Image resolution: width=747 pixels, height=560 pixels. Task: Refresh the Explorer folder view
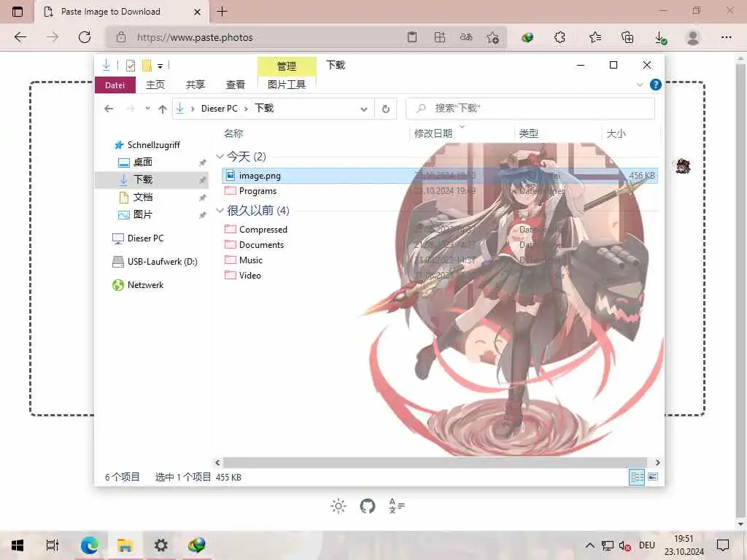[386, 109]
